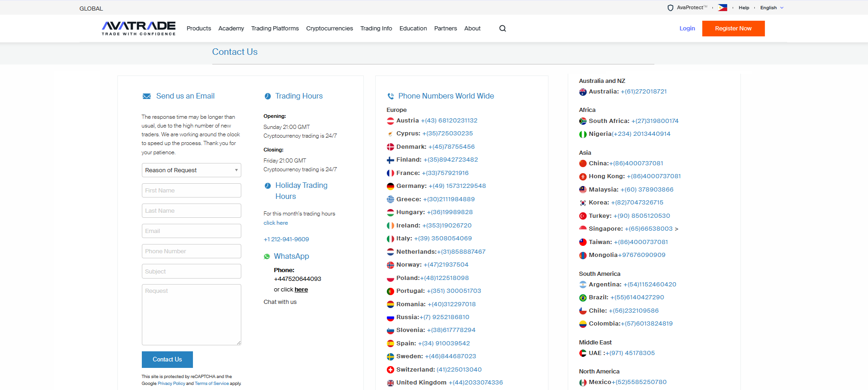Click the Germany flag icon

click(390, 186)
